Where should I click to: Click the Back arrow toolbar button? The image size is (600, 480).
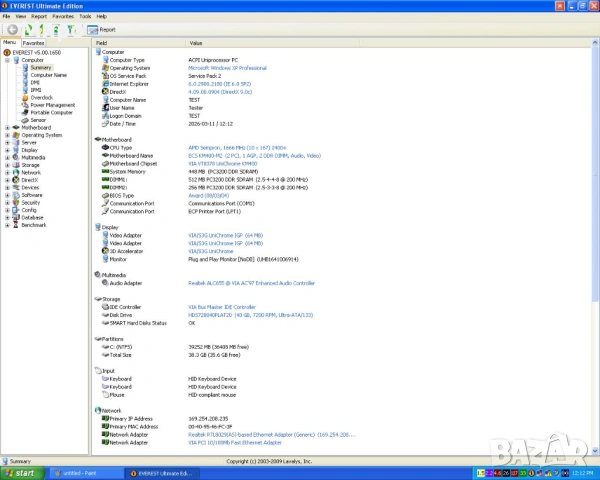12,29
